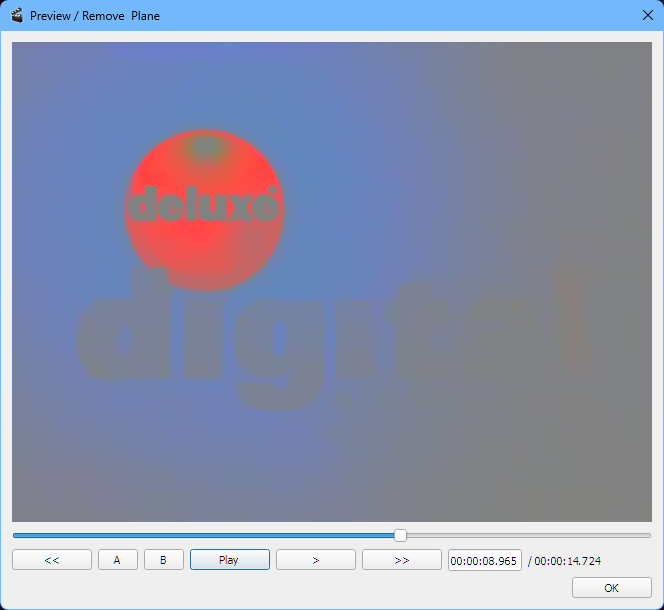664x610 pixels.
Task: Click the current time field 00:00:08.965
Action: [x=484, y=560]
